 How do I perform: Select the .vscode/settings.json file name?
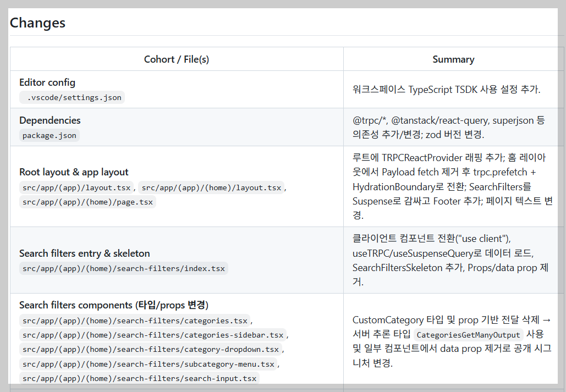tap(72, 97)
